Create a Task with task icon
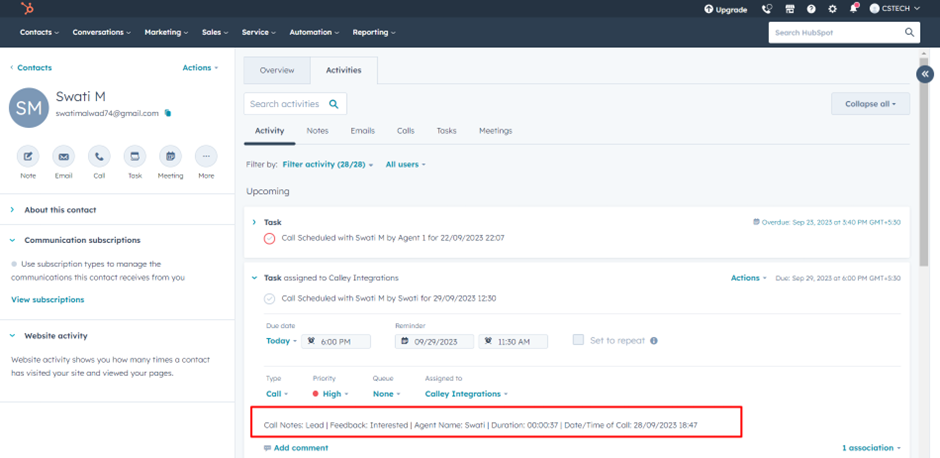940x458 pixels. 135,156
